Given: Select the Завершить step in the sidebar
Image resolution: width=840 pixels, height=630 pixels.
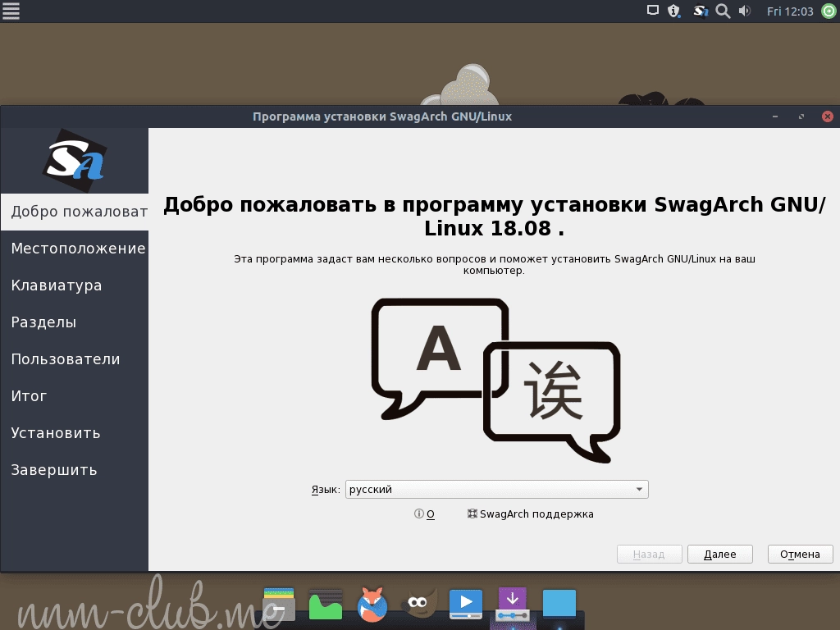Looking at the screenshot, I should coord(75,470).
